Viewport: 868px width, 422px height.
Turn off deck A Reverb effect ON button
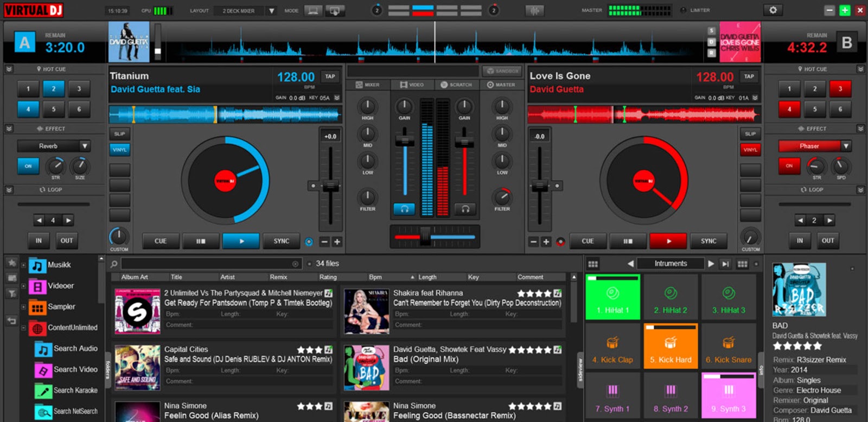(28, 166)
